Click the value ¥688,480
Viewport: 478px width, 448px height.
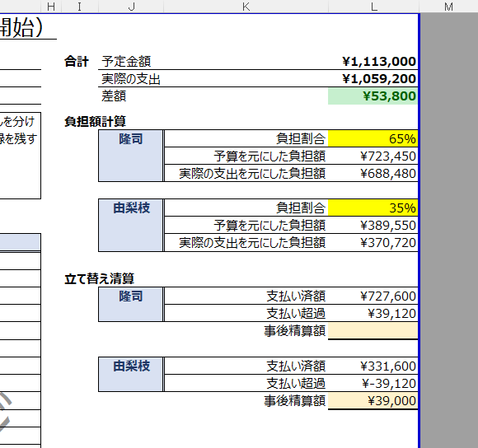pyautogui.click(x=388, y=174)
